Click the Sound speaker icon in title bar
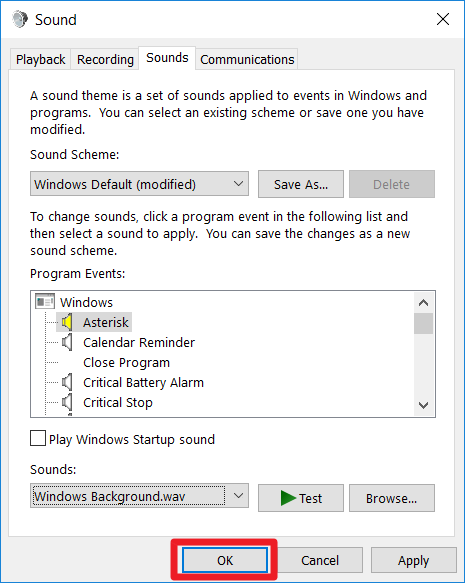The image size is (465, 583). coord(20,19)
